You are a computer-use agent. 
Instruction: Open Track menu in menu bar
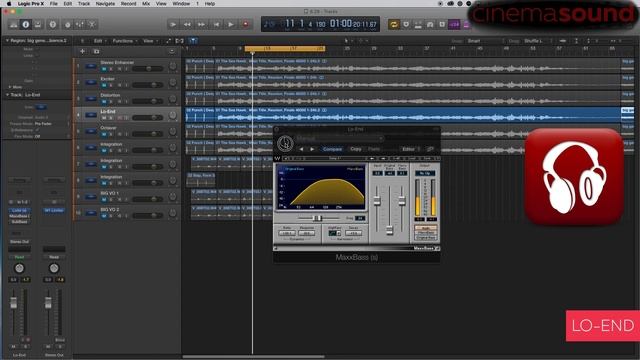(x=84, y=4)
